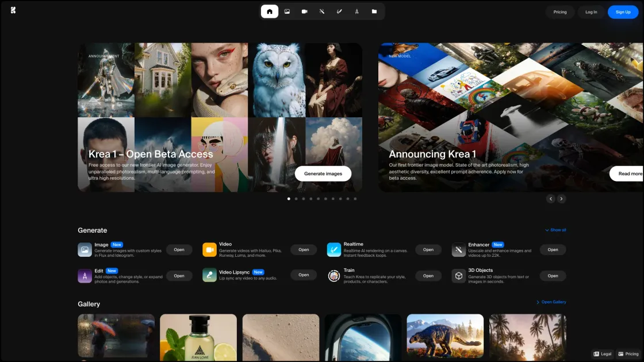The image size is (644, 362).
Task: Click the Open Gallery link
Action: (551, 302)
